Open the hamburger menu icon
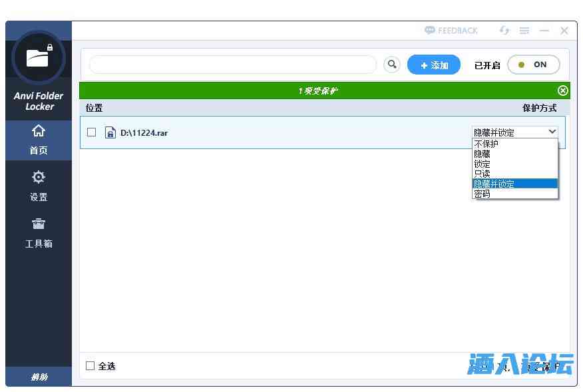This screenshot has width=583, height=392. click(x=524, y=30)
